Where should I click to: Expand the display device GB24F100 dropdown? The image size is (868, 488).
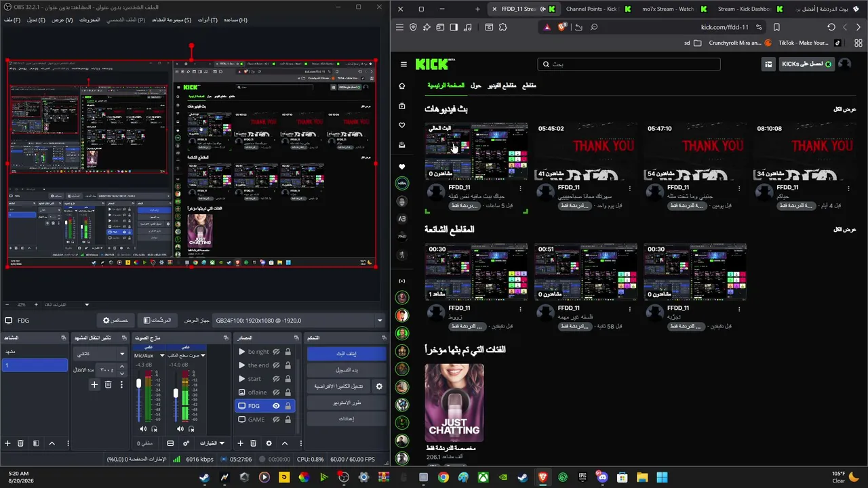coord(379,321)
